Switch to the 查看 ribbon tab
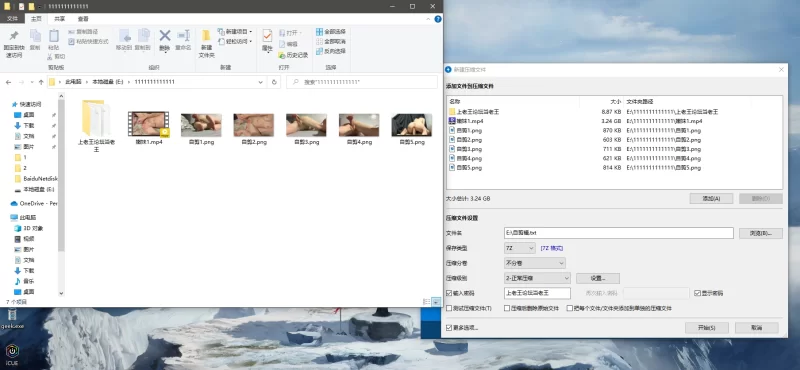 (x=83, y=19)
